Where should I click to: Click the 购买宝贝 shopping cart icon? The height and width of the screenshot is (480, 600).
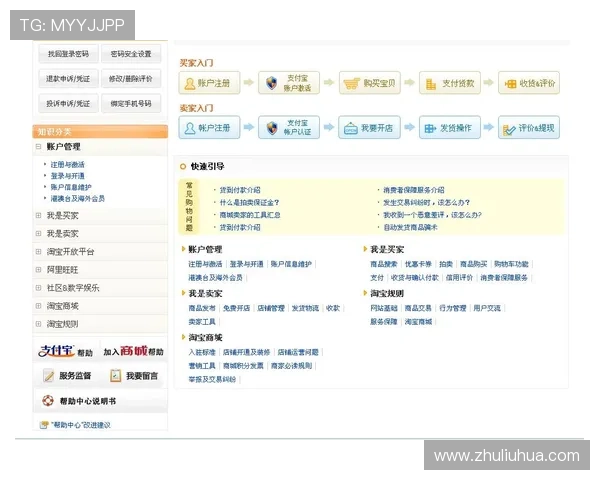click(351, 83)
